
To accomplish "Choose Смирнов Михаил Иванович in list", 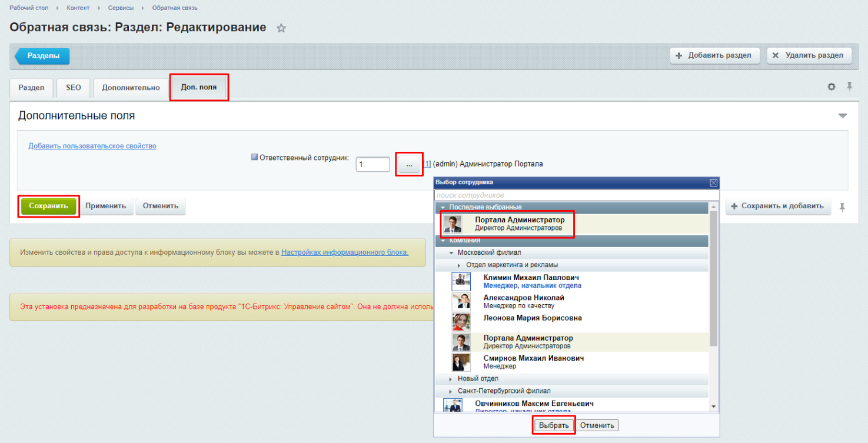I will pyautogui.click(x=571, y=362).
